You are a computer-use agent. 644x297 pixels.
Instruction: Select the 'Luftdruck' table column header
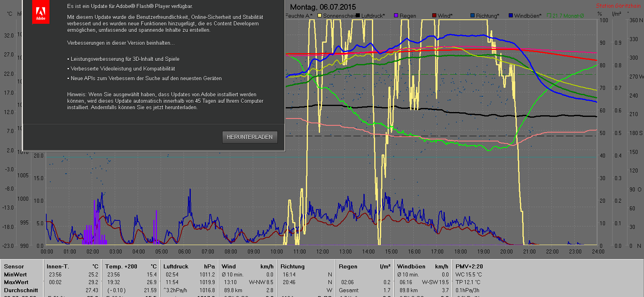[x=176, y=266]
